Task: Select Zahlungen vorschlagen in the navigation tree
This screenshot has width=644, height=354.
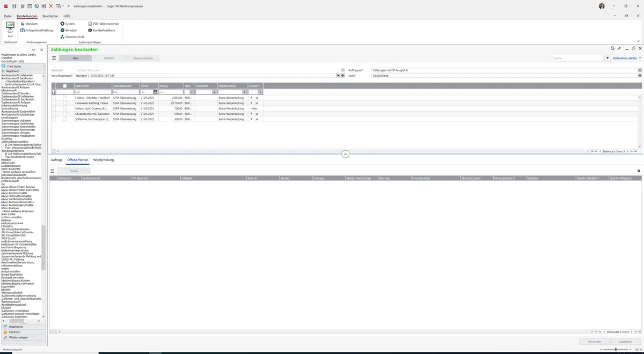Action: click(15, 310)
